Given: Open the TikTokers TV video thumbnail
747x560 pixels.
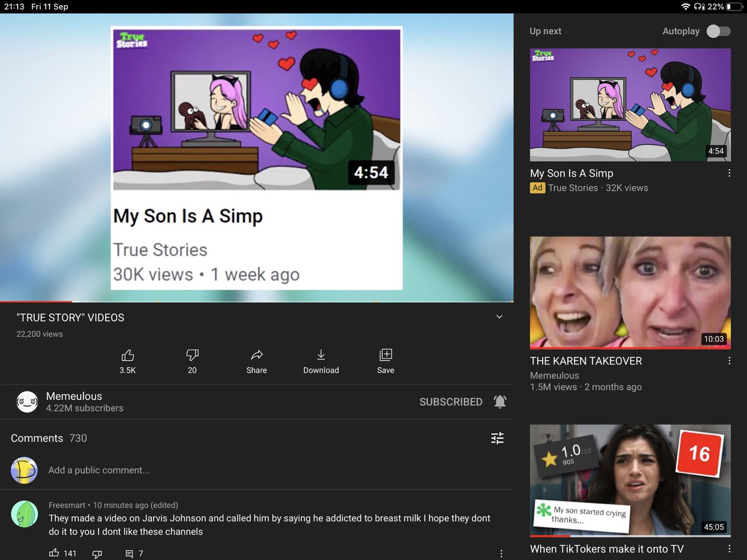Looking at the screenshot, I should click(630, 480).
